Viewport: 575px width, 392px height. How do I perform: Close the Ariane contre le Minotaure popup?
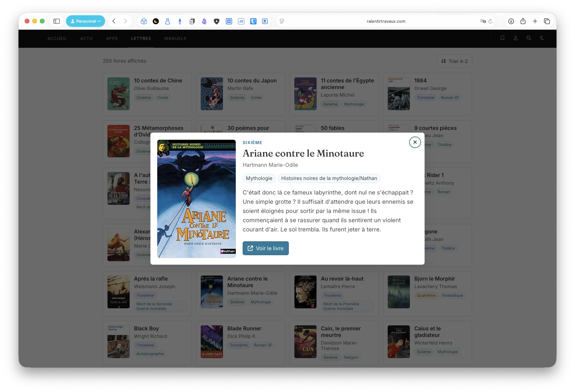(x=415, y=142)
